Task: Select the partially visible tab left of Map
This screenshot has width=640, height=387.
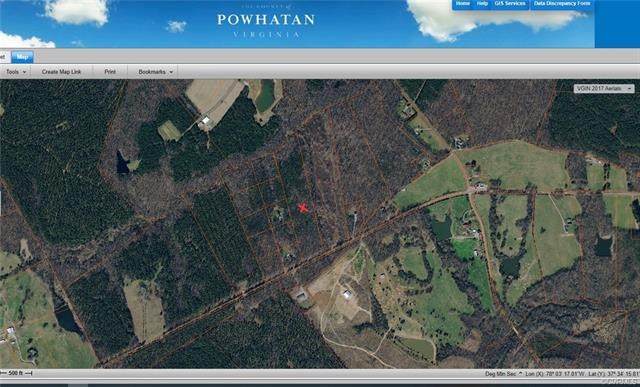Action: 3,57
